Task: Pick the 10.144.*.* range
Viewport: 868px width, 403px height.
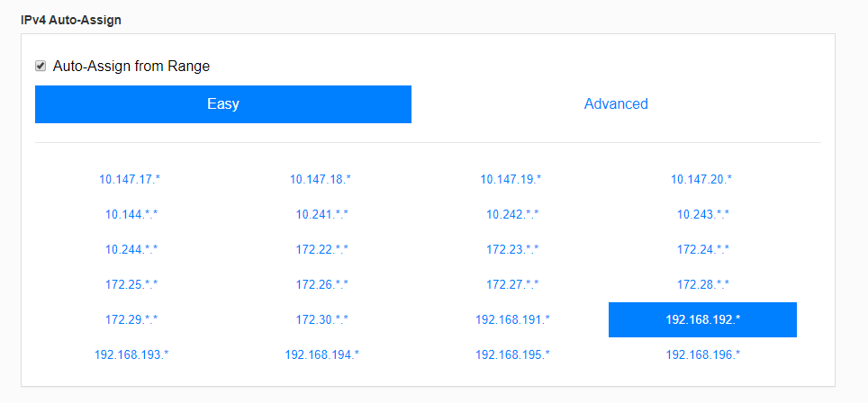Action: point(131,214)
